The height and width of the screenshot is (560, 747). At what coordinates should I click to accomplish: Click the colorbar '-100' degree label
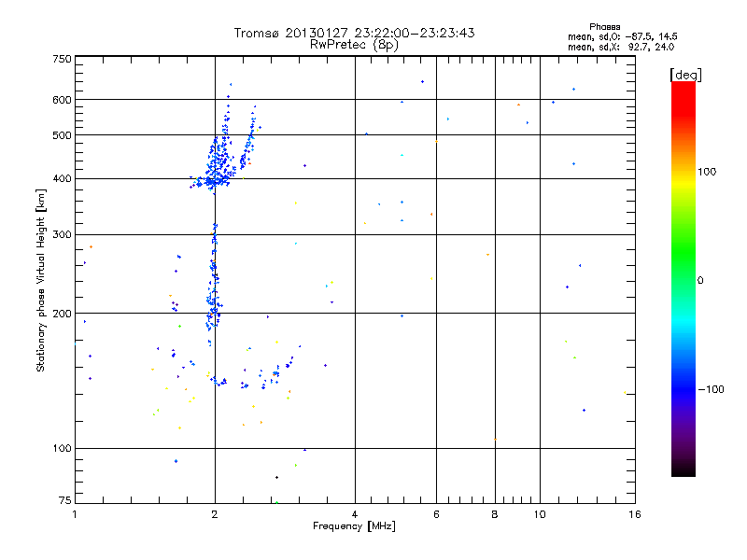[x=711, y=389]
